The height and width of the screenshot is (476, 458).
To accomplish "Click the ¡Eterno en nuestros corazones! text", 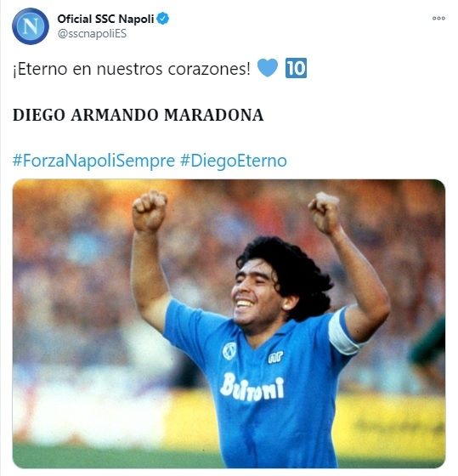I will (x=132, y=69).
